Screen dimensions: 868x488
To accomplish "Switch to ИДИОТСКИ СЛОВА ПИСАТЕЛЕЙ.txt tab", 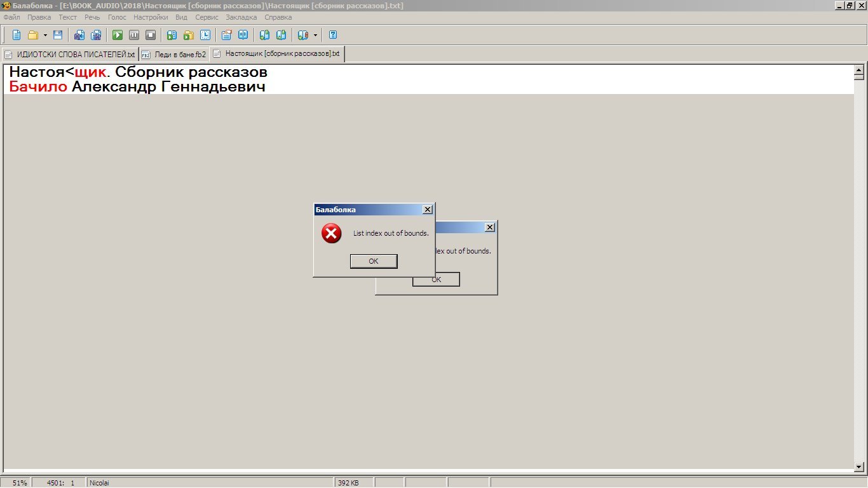I will 69,55.
